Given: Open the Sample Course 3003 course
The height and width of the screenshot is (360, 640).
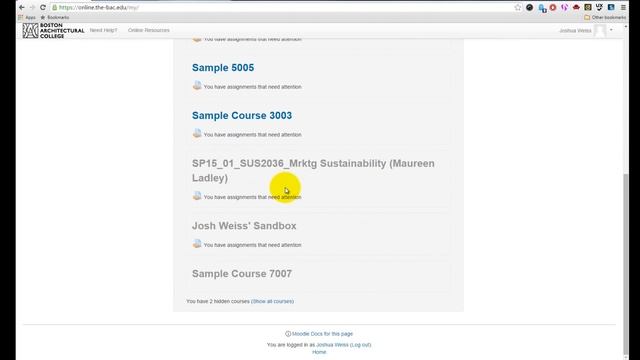Looking at the screenshot, I should [242, 116].
